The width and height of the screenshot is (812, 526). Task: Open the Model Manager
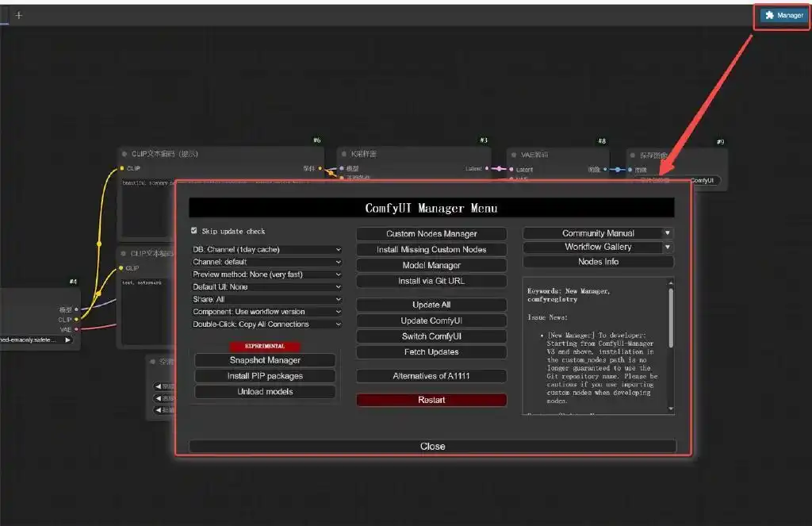431,265
